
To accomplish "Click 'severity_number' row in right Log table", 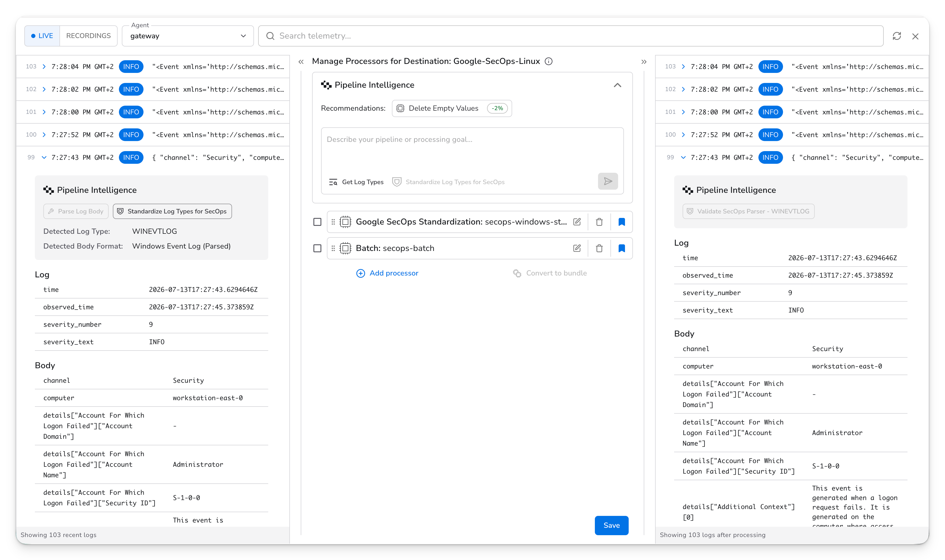I will tap(791, 293).
